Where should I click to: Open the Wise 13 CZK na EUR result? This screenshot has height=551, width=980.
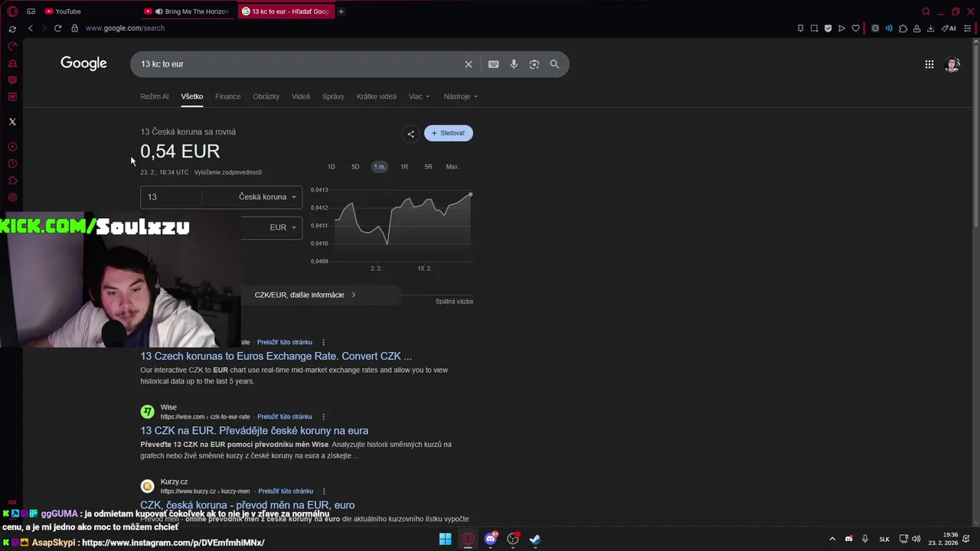point(254,431)
